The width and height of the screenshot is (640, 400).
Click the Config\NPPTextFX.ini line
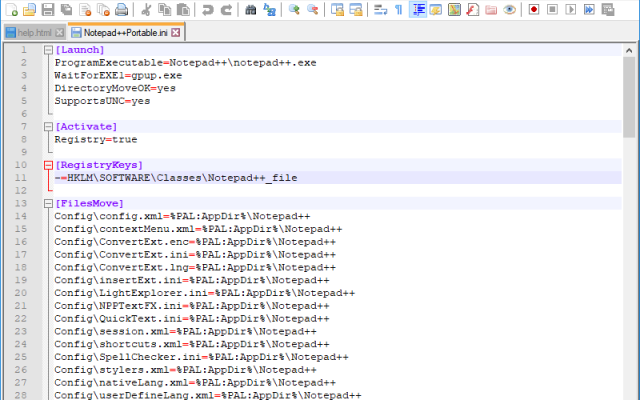pyautogui.click(x=192, y=306)
